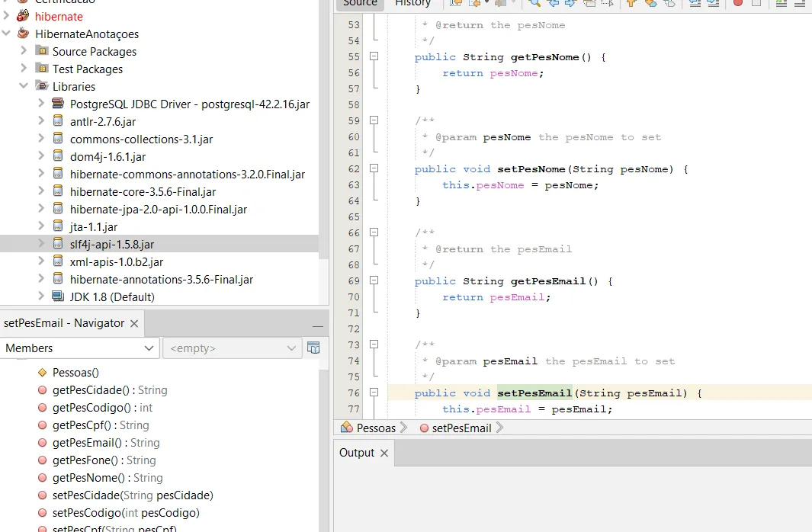Click the Pessoas() constructor diamond icon in Navigator
Viewport: 812px width, 532px height.
[x=43, y=373]
